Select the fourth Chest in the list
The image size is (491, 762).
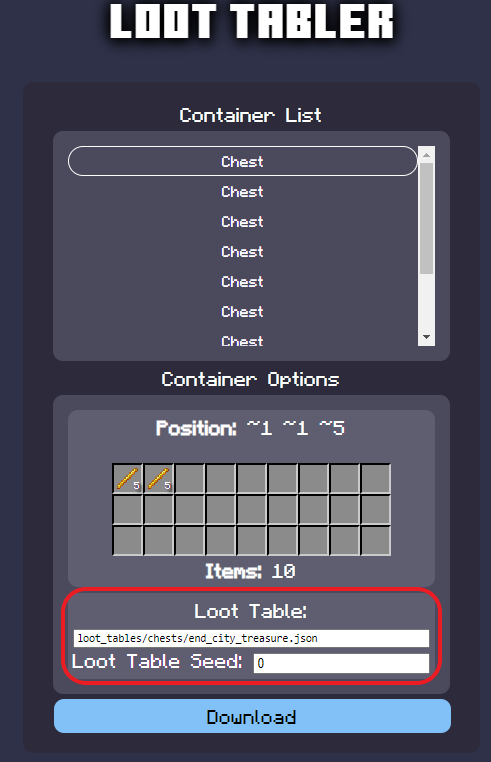[243, 252]
